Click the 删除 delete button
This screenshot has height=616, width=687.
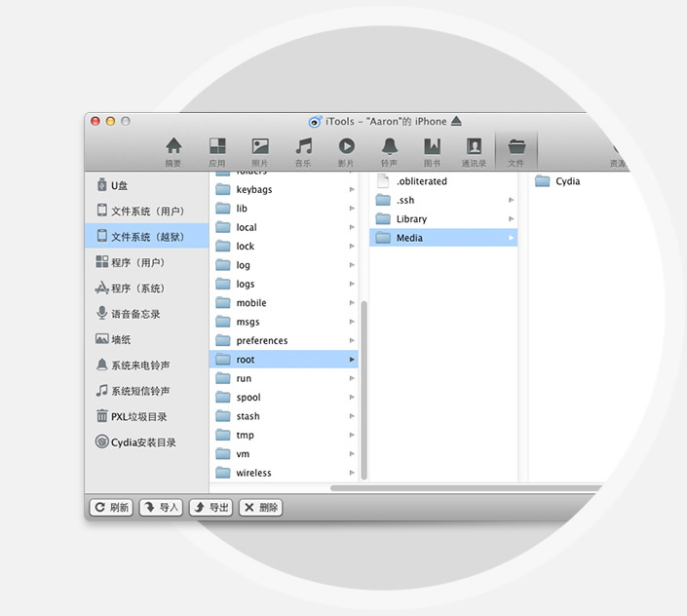pyautogui.click(x=261, y=508)
